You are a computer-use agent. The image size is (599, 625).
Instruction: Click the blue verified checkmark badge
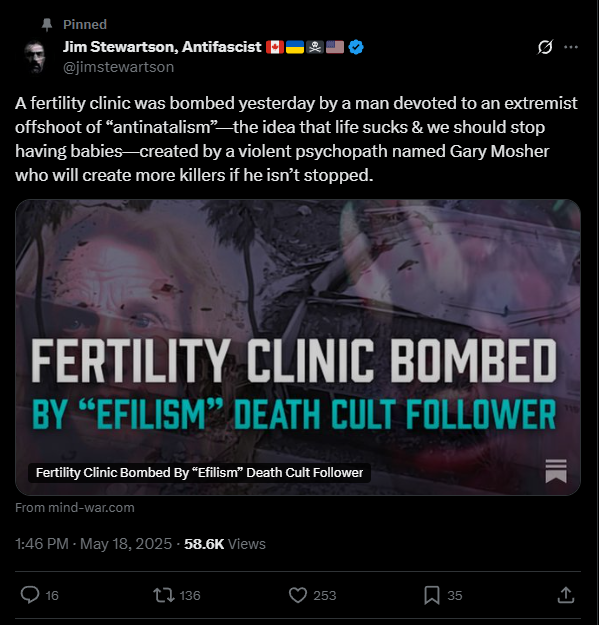tap(355, 47)
